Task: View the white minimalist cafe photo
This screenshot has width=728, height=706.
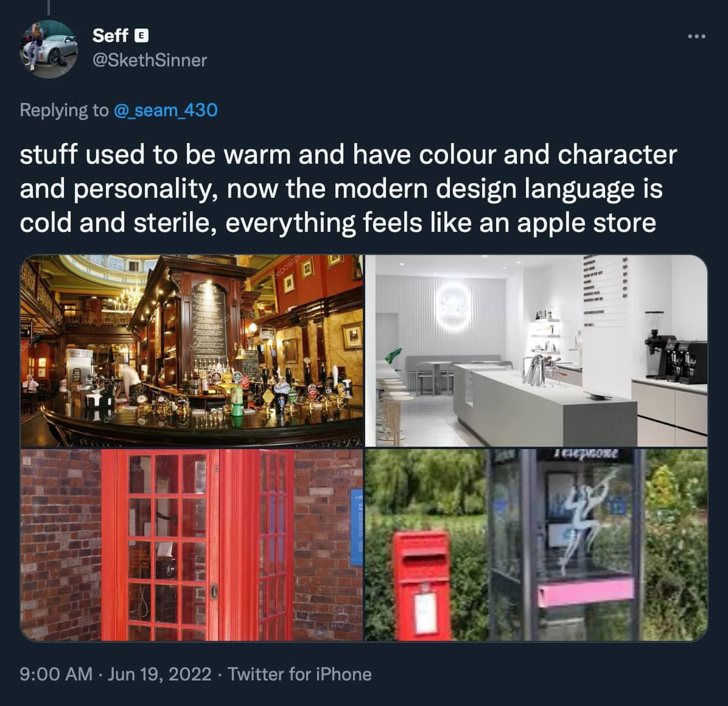Action: click(536, 351)
